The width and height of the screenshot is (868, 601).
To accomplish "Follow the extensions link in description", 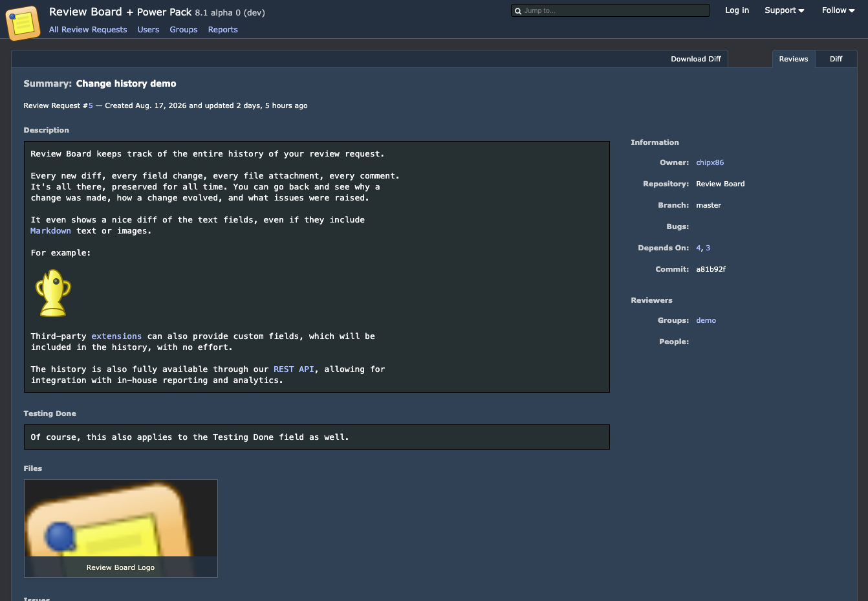I will pyautogui.click(x=116, y=336).
